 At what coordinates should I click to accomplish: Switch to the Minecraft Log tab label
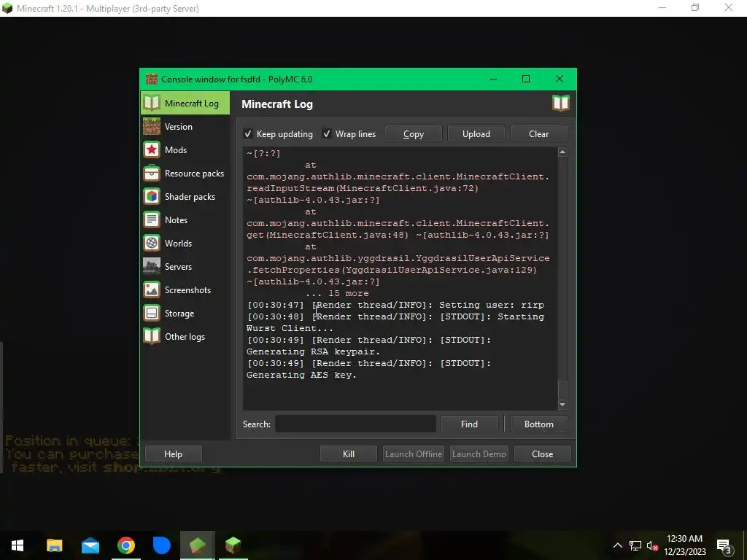192,104
